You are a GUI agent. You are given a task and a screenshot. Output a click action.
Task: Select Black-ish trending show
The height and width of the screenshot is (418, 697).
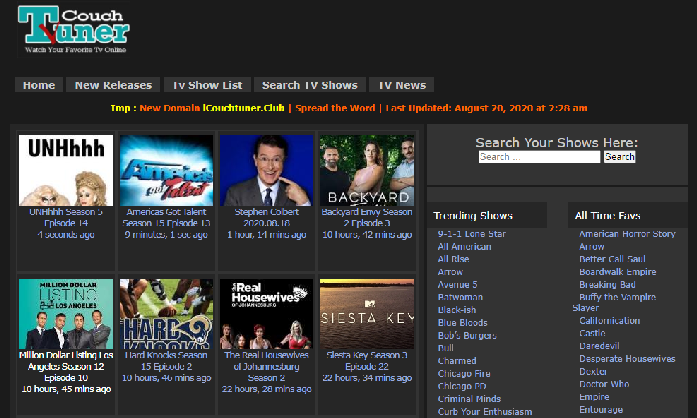point(457,310)
